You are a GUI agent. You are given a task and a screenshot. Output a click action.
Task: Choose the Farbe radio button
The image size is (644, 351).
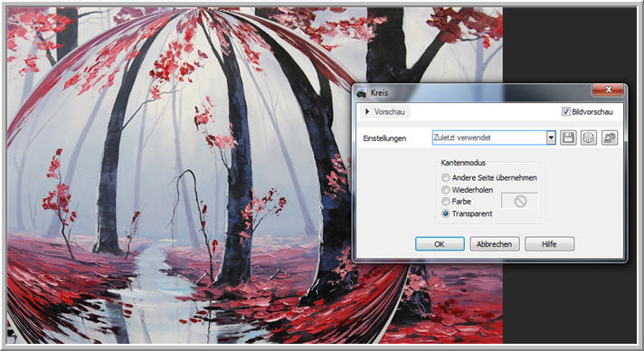(x=446, y=202)
